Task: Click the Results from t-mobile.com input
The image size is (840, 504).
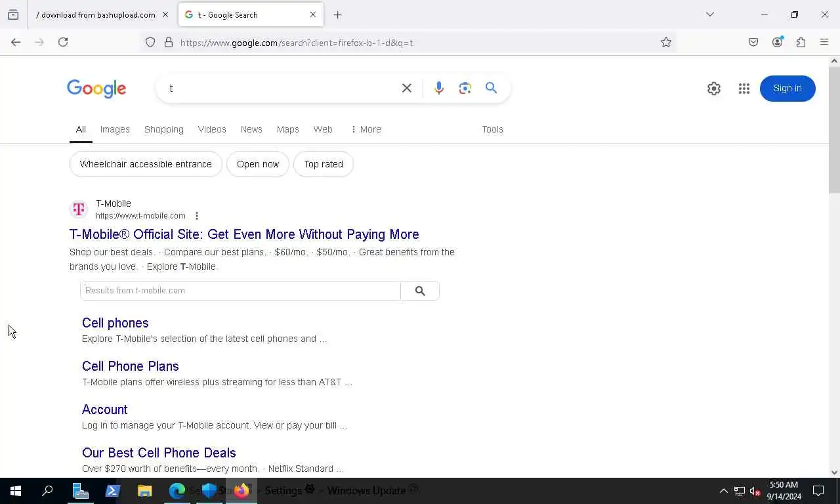Action: 240,291
